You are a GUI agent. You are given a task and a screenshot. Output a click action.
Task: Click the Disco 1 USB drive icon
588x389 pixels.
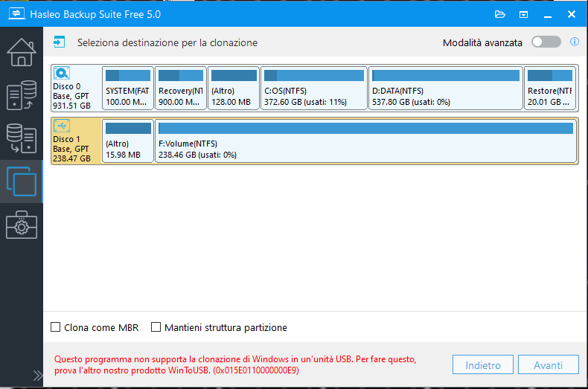pos(62,126)
